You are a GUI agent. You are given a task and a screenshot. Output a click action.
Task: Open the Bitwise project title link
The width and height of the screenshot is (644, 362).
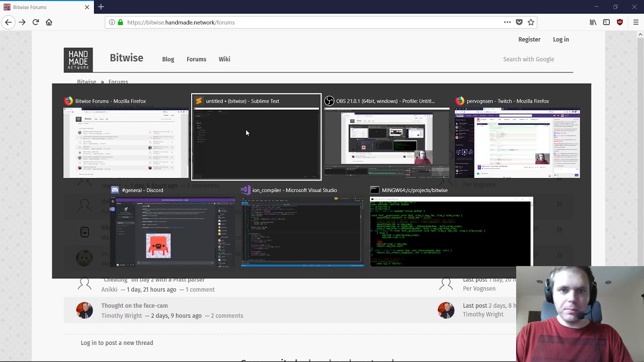point(126,58)
